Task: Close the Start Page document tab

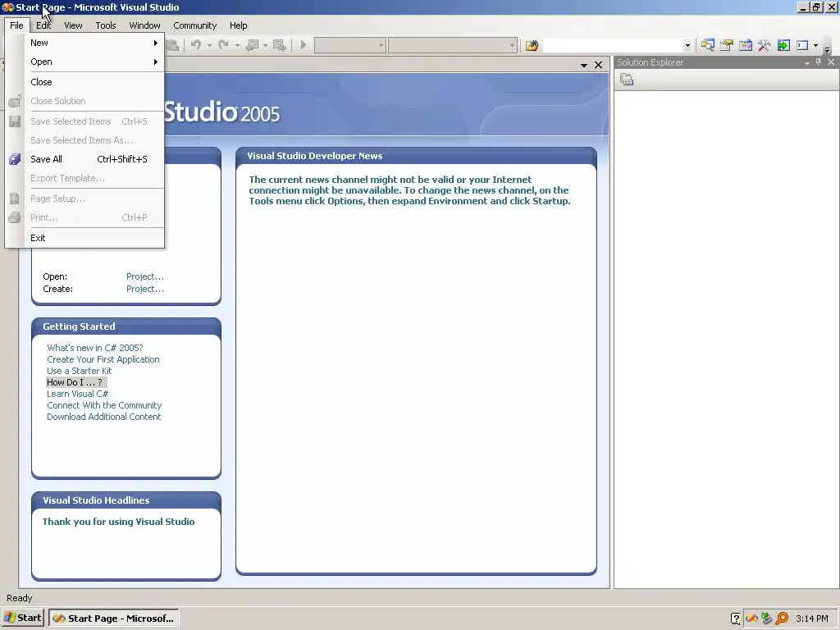Action: pos(598,65)
